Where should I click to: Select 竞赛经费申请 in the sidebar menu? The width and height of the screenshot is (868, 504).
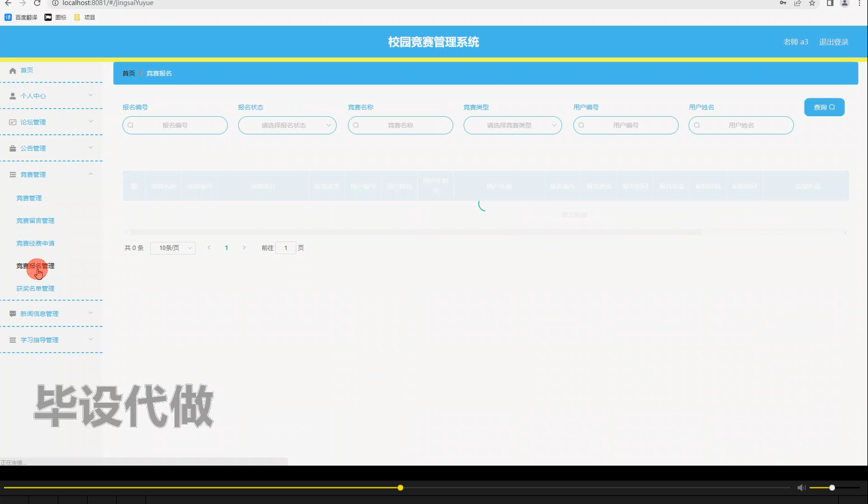[35, 243]
